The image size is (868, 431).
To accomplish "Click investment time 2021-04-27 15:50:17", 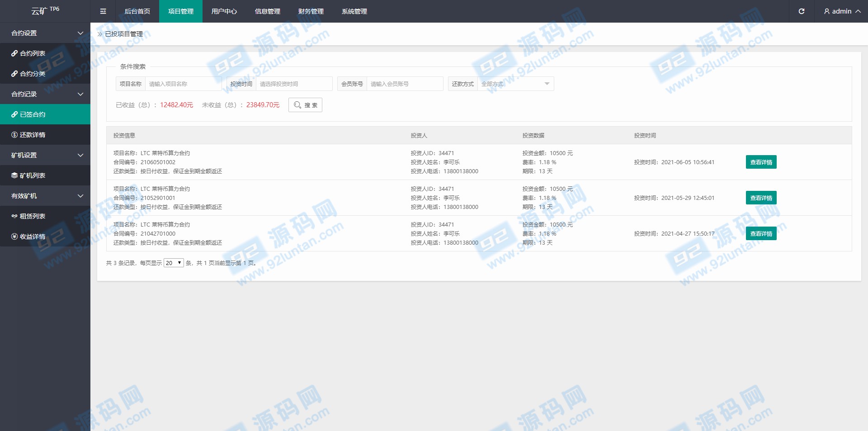I will click(x=688, y=233).
